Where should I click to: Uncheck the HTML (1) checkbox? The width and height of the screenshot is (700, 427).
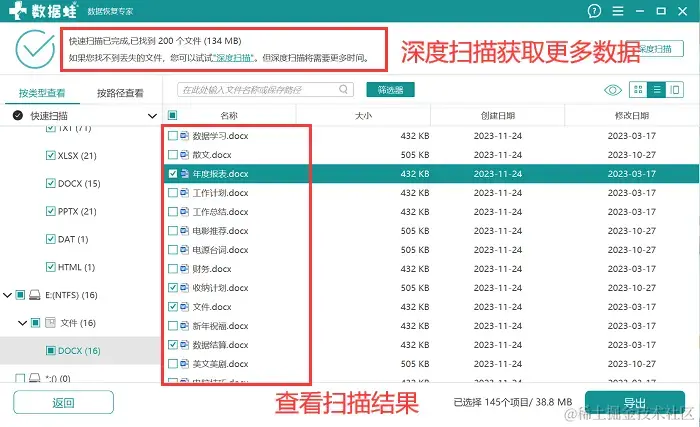(x=50, y=267)
